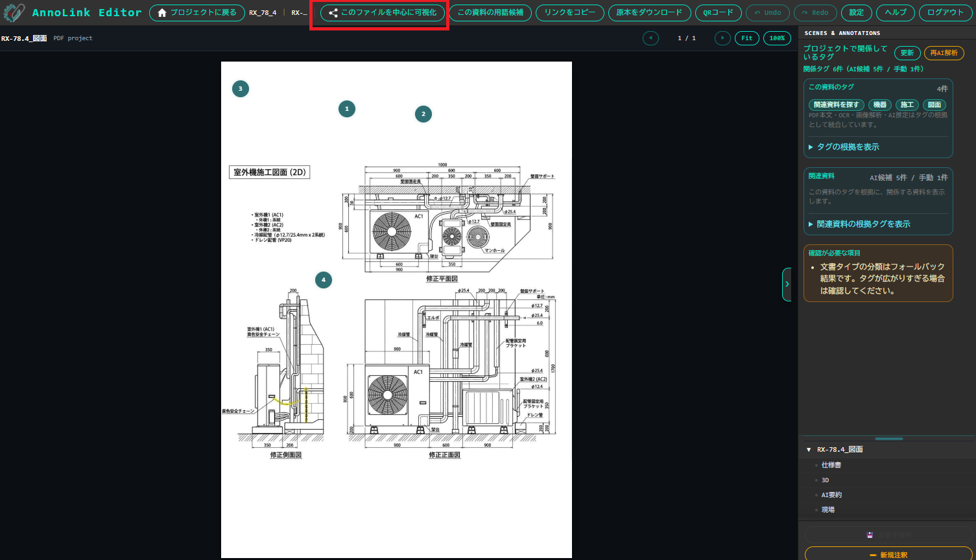Viewport: 976px width, 560px height.
Task: Click the 確認が必要な項目 warning heading
Action: [834, 253]
